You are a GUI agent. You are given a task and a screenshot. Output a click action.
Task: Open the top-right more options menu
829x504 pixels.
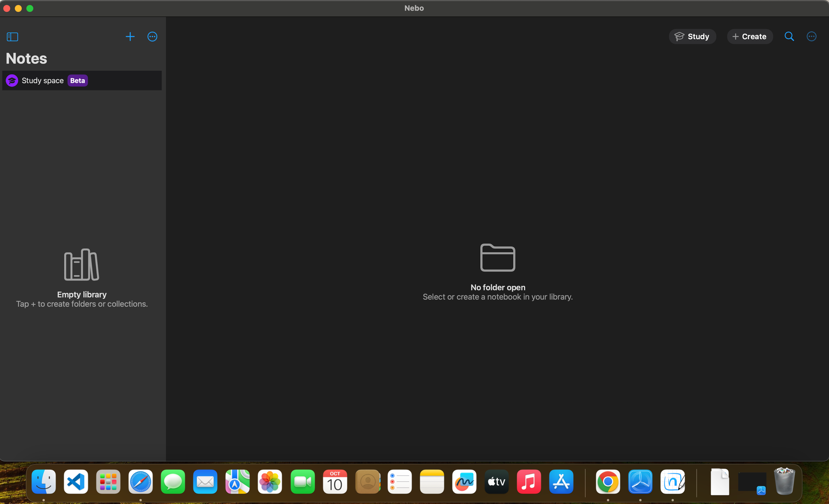tap(811, 37)
